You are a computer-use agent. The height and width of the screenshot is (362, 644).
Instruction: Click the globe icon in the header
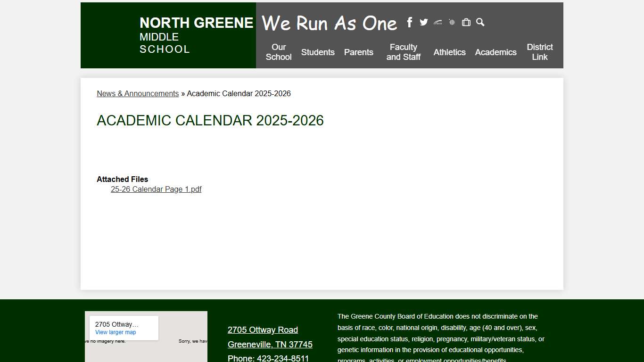point(452,22)
